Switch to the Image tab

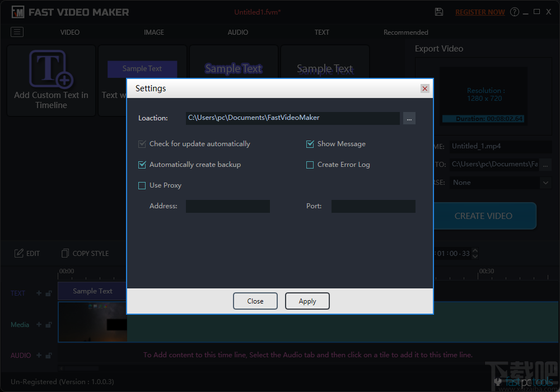(153, 32)
